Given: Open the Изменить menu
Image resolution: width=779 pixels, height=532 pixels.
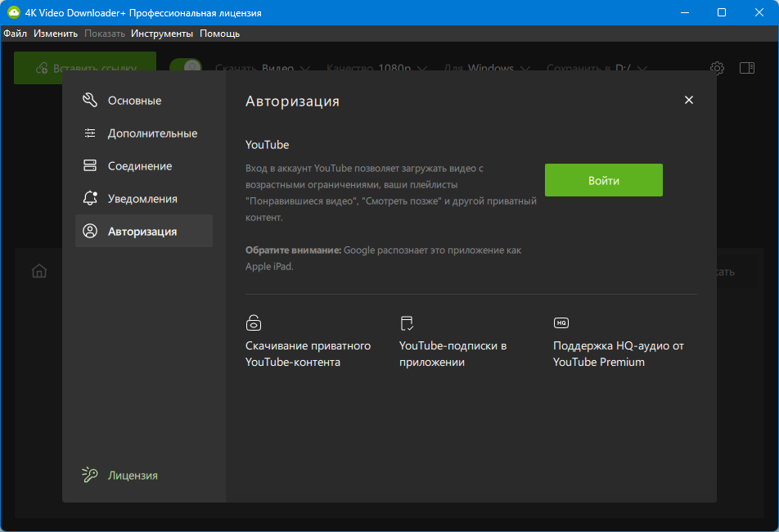Looking at the screenshot, I should tap(56, 34).
